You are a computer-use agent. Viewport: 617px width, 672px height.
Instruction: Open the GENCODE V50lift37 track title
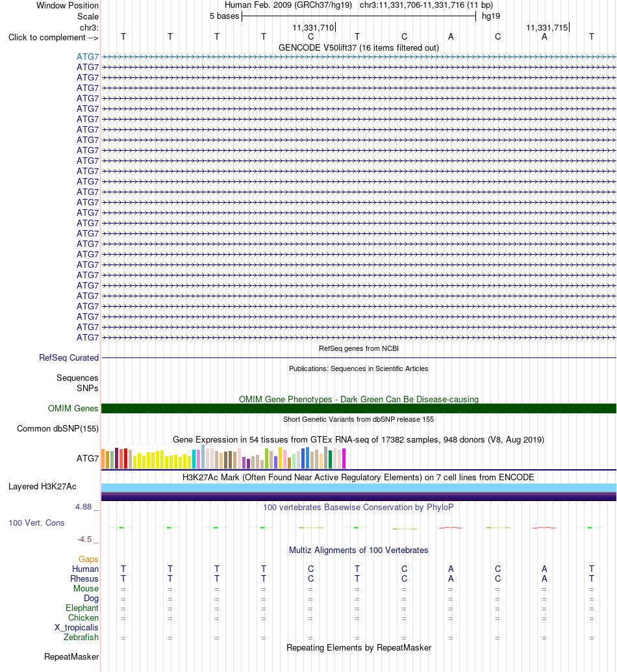click(359, 47)
